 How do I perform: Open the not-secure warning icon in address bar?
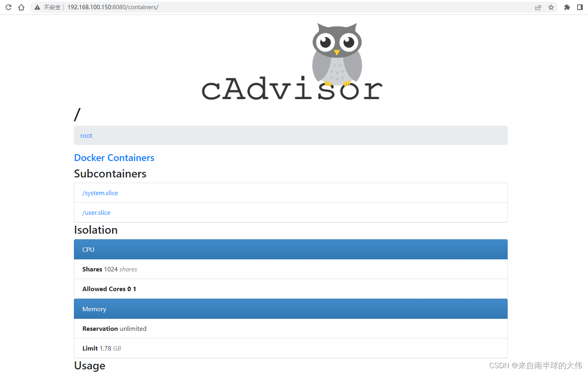(37, 7)
